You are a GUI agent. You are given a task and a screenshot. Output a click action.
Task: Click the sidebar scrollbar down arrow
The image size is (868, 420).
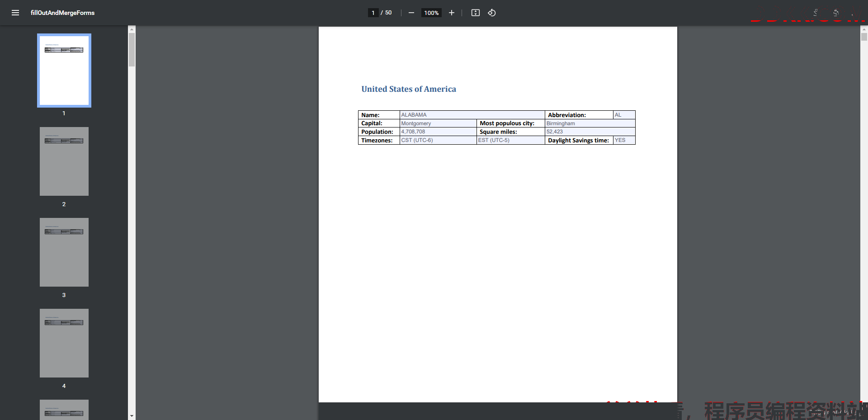click(132, 416)
